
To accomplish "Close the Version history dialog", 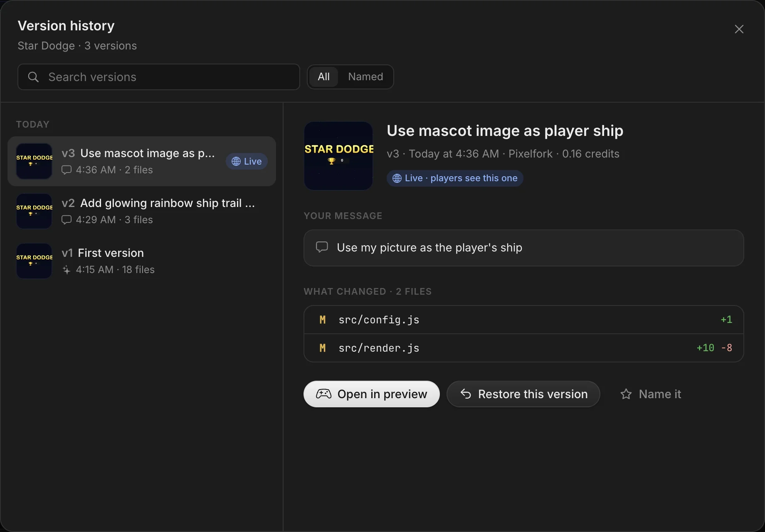I will 739,29.
